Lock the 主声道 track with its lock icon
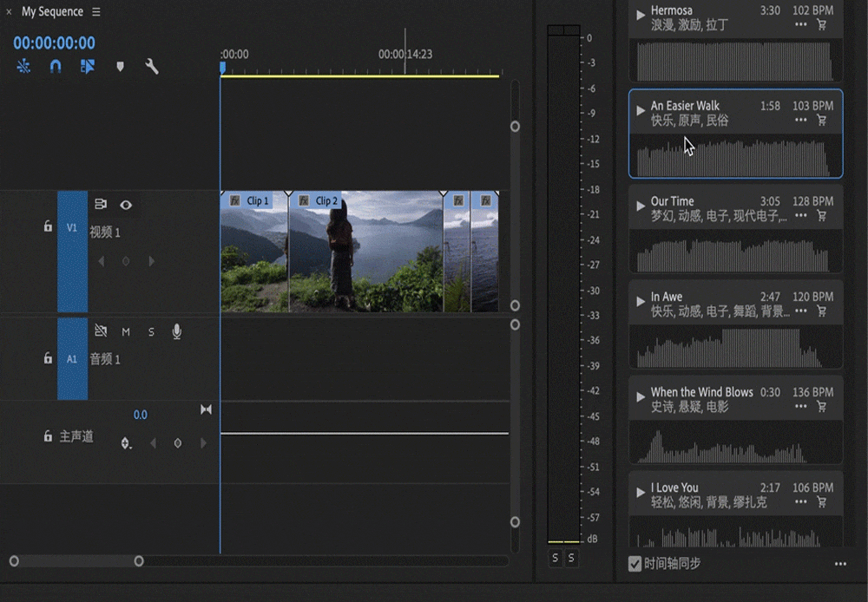This screenshot has height=602, width=868. 47,436
